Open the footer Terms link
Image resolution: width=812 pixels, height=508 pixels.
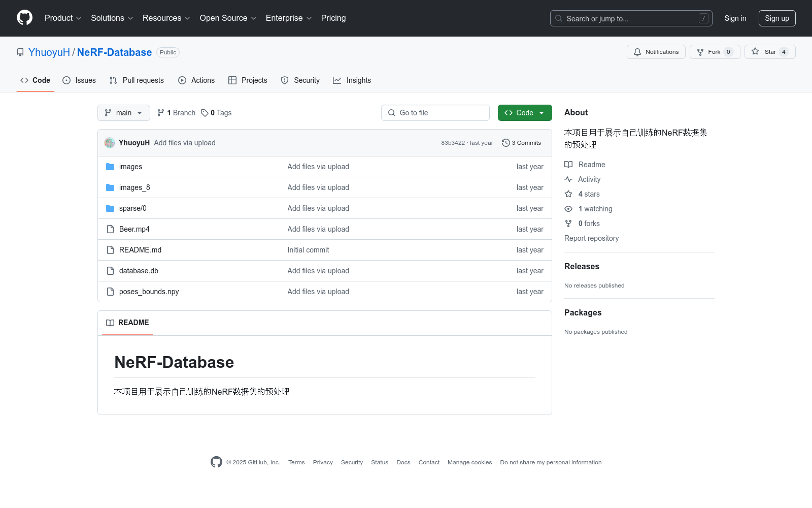point(296,462)
